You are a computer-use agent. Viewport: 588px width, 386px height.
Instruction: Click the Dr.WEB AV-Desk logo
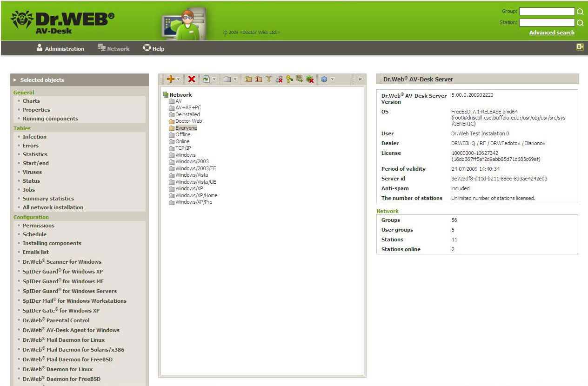pyautogui.click(x=62, y=22)
